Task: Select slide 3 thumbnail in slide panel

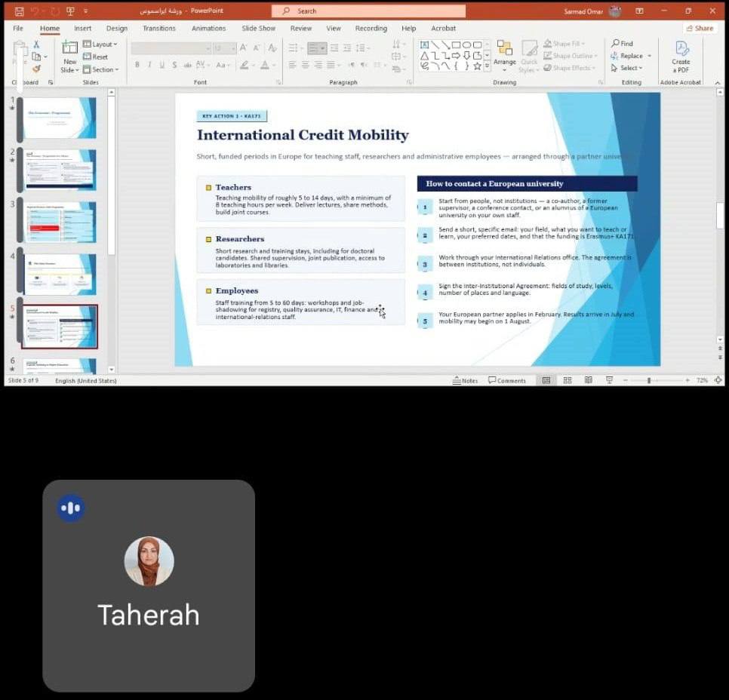Action: (60, 223)
